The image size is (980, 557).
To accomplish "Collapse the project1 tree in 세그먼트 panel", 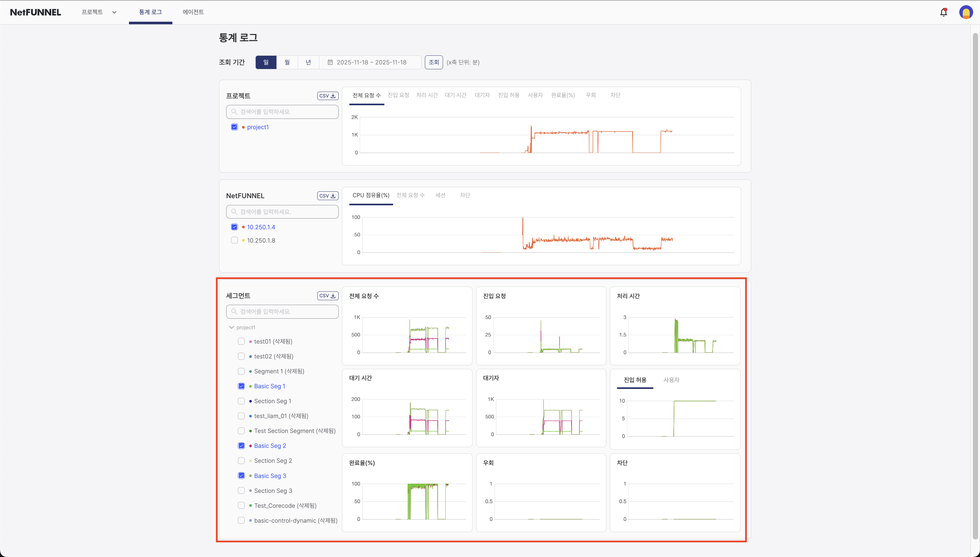I will click(x=231, y=327).
